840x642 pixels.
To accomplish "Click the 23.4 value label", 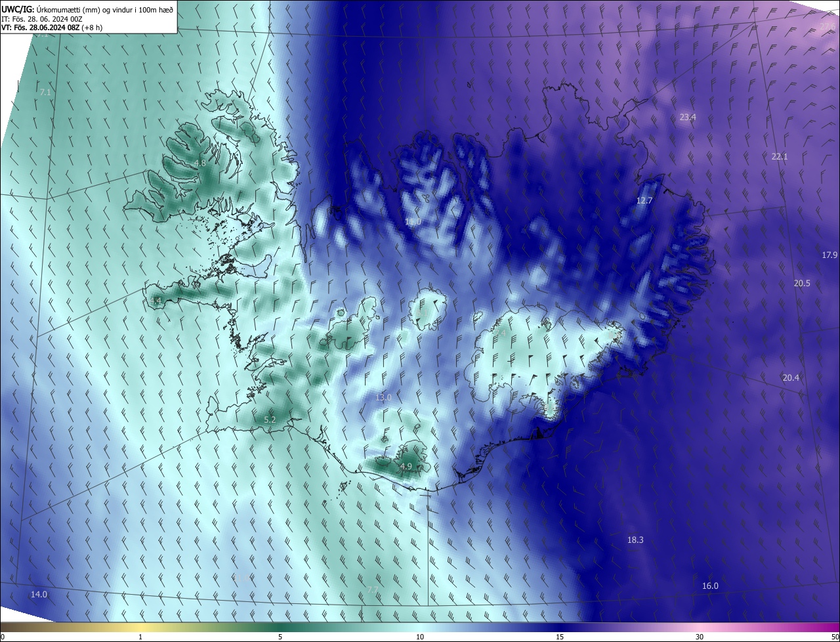I will tap(688, 117).
